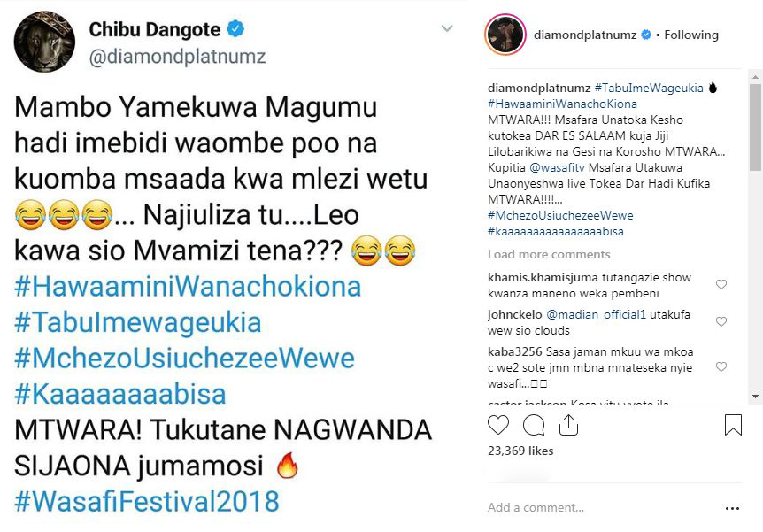This screenshot has width=763, height=532.
Task: Click the scroll up arrow in comments
Action: [x=755, y=77]
